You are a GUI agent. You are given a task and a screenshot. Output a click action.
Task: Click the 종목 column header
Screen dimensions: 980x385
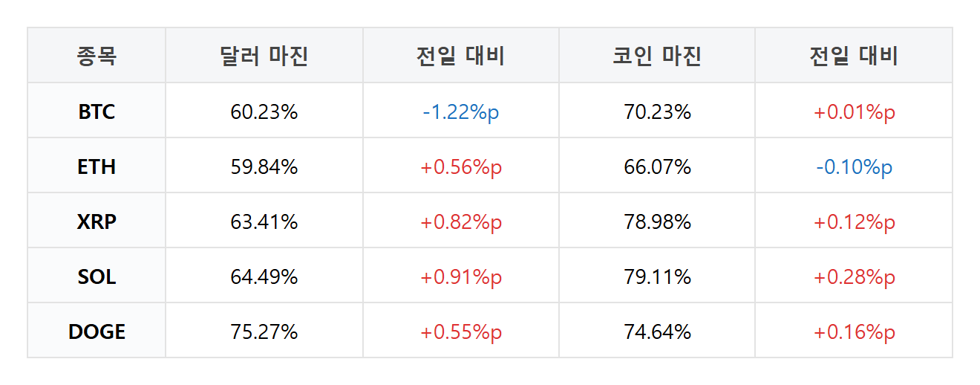[x=97, y=56]
